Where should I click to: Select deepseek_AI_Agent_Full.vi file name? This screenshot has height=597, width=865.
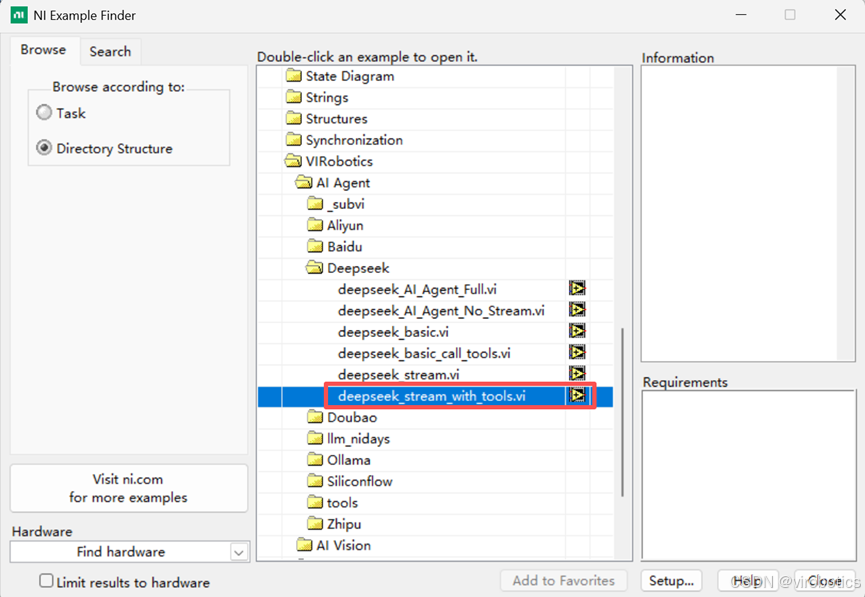[417, 289]
